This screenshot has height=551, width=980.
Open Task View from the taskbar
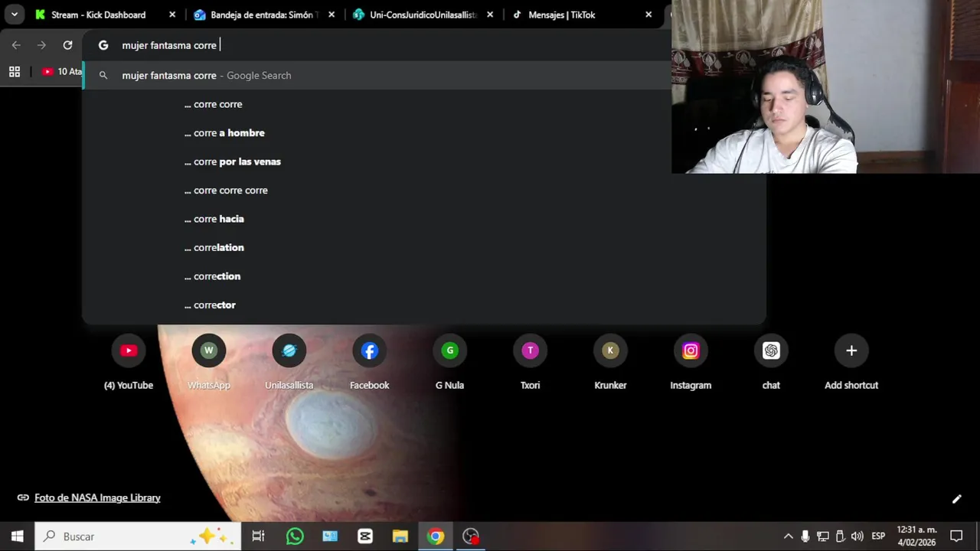258,536
